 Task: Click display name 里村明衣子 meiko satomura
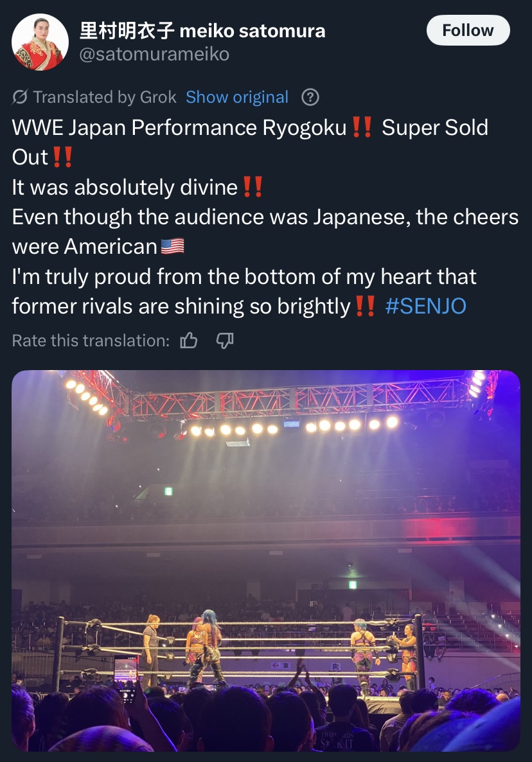(202, 30)
